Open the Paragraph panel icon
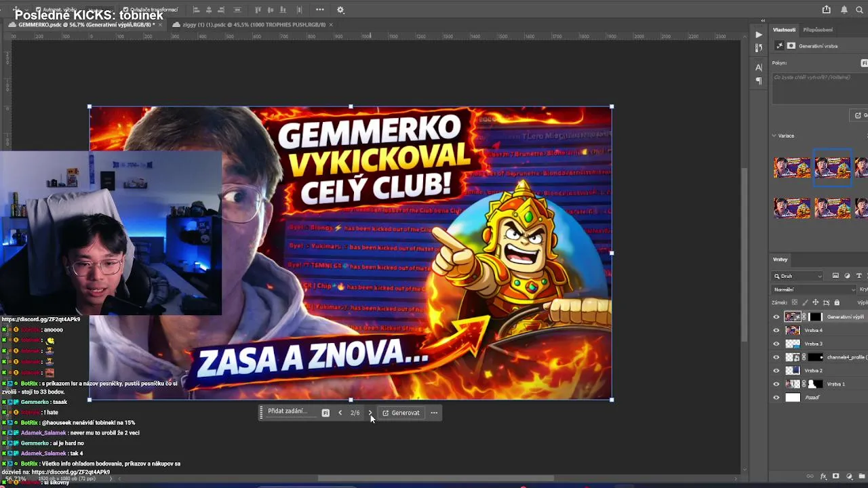The width and height of the screenshot is (868, 488). point(759,81)
